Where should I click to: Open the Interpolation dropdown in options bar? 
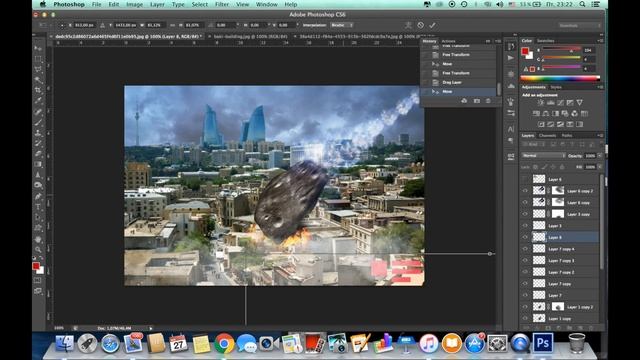click(x=342, y=25)
